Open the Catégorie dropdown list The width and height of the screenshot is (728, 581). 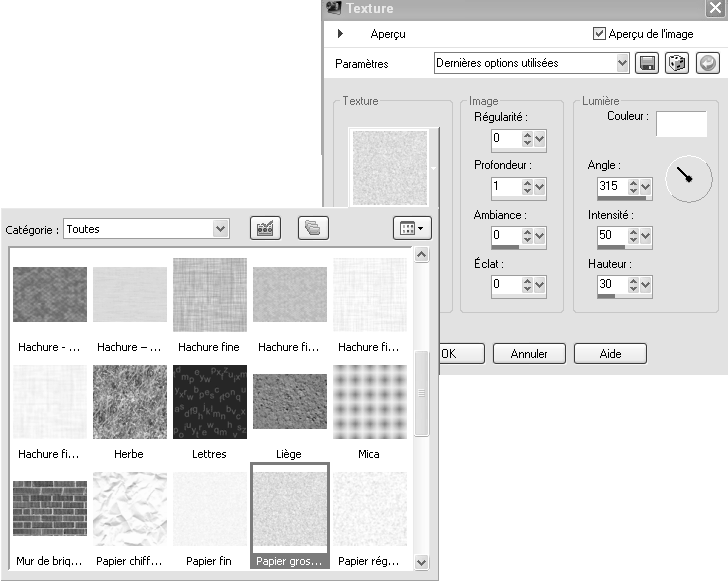point(221,229)
